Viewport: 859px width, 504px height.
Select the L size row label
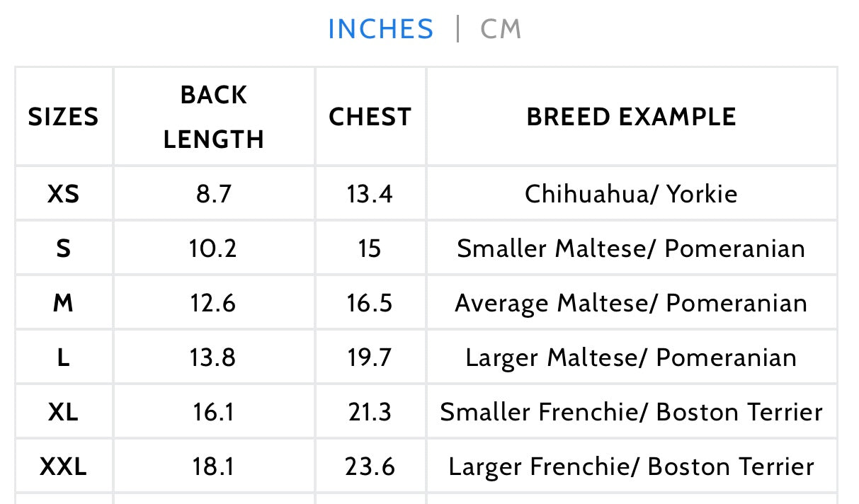tap(63, 357)
